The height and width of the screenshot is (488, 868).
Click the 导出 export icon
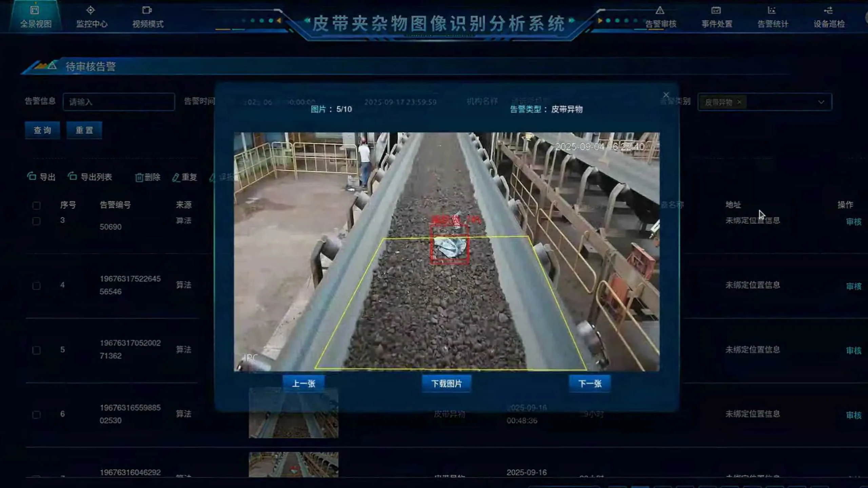(32, 176)
